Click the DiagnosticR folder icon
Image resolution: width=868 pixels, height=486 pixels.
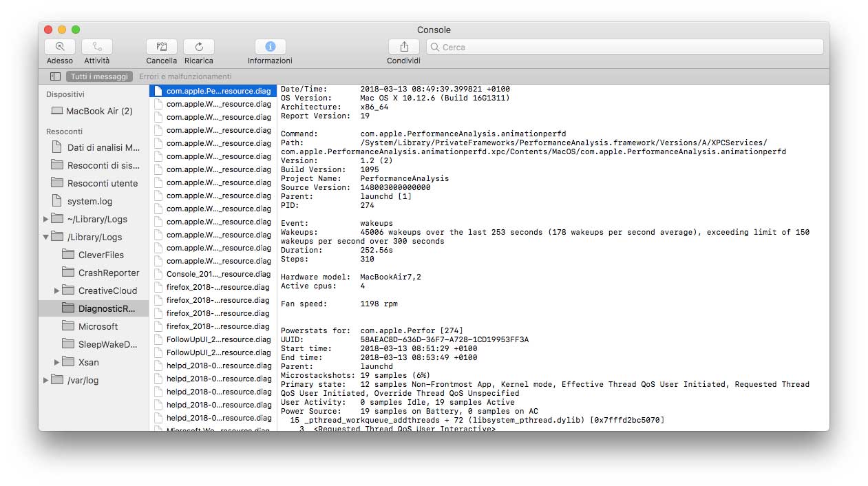[68, 308]
